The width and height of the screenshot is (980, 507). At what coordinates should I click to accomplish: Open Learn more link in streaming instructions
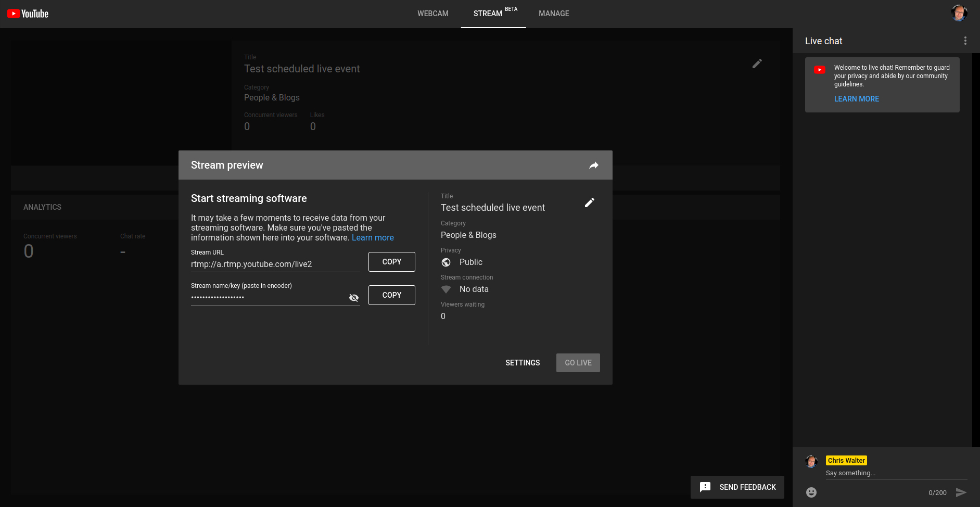(373, 238)
